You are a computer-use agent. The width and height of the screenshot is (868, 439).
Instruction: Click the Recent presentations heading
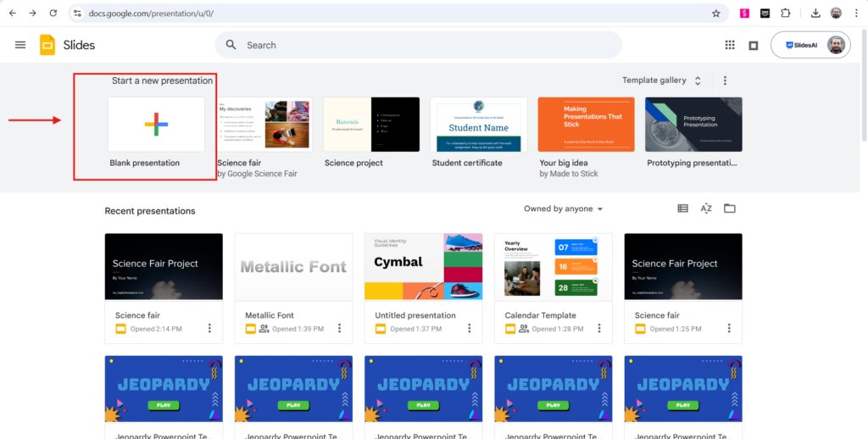pyautogui.click(x=150, y=211)
